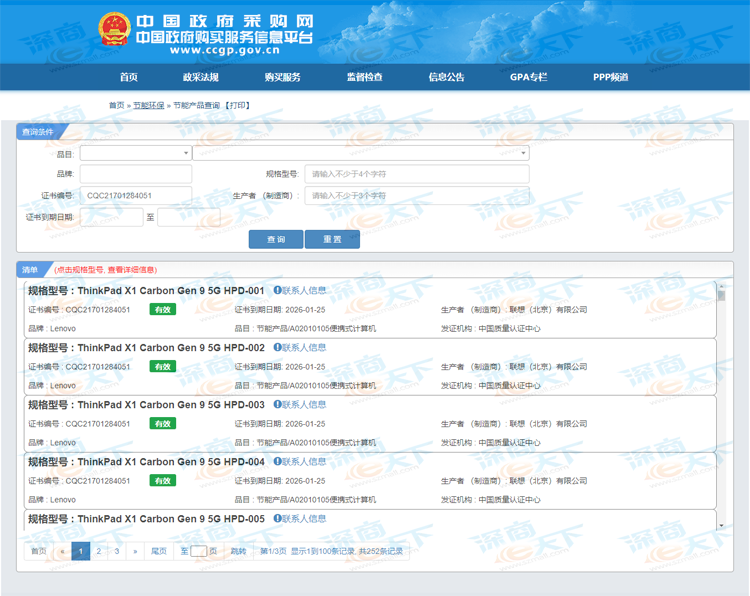Click 联想(北京)有限公司 manufacturer in HPD-004 row
The height and width of the screenshot is (596, 750).
548,481
